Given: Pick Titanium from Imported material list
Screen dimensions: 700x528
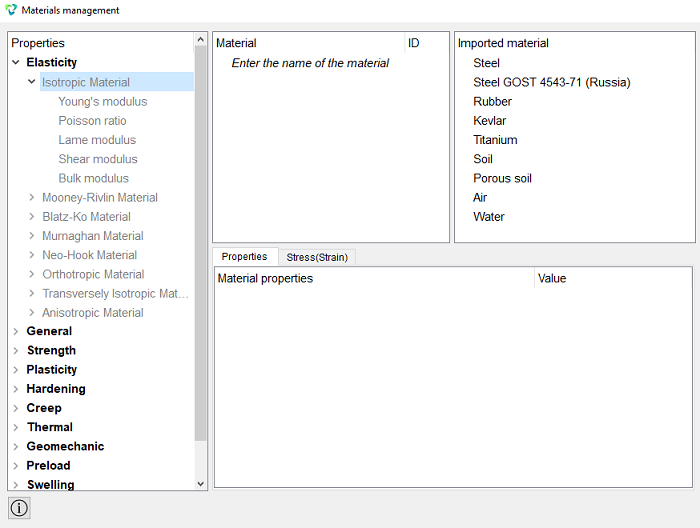Looking at the screenshot, I should pos(495,140).
